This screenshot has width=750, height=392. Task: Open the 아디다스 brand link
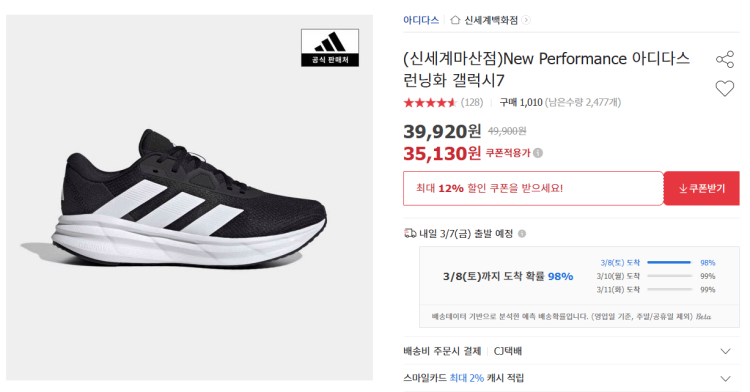421,20
